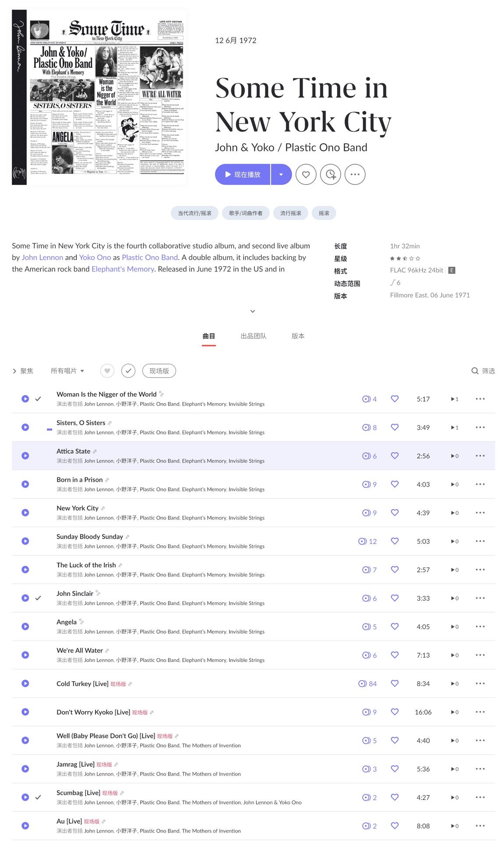This screenshot has width=504, height=851.
Task: Open the 筛选 search filter
Action: point(483,371)
